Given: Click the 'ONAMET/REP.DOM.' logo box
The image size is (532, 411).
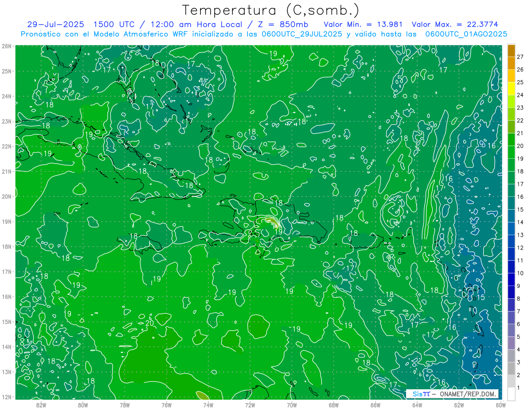Looking at the screenshot, I should [452, 394].
